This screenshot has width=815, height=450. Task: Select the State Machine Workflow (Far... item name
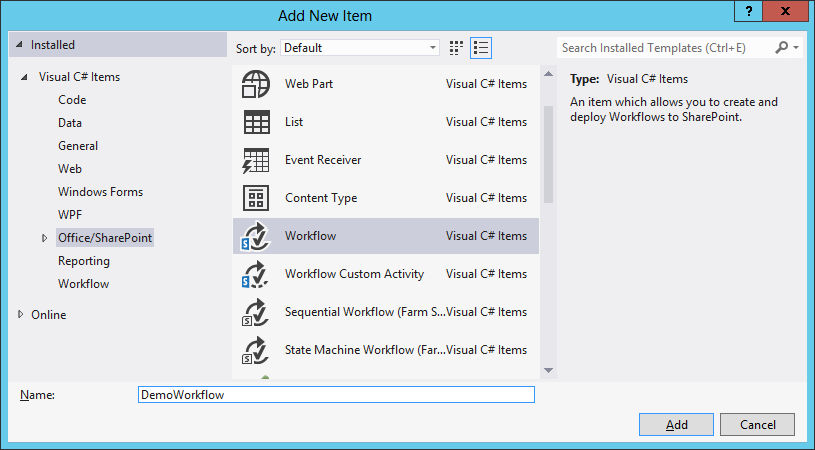click(x=364, y=350)
